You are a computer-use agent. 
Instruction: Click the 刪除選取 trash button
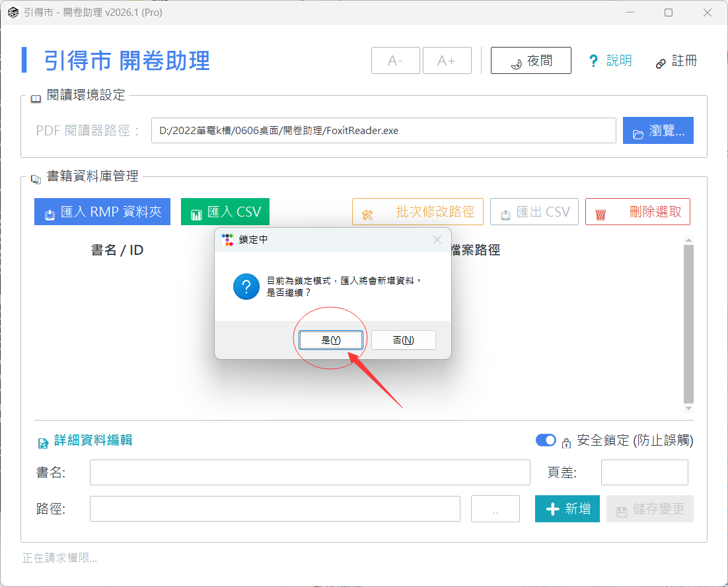pos(637,212)
